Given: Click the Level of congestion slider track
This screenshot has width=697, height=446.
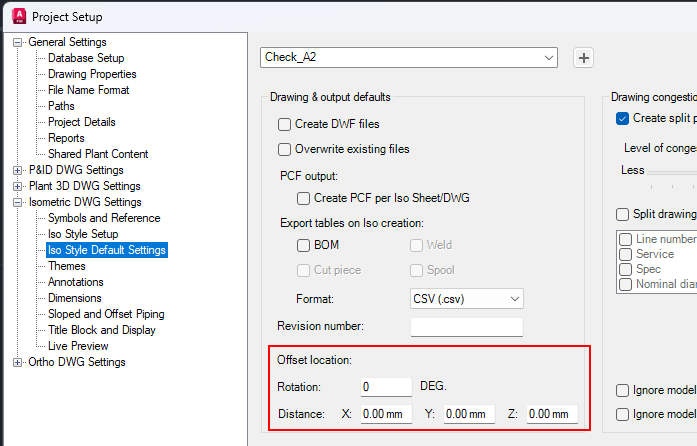Looking at the screenshot, I should (x=672, y=172).
